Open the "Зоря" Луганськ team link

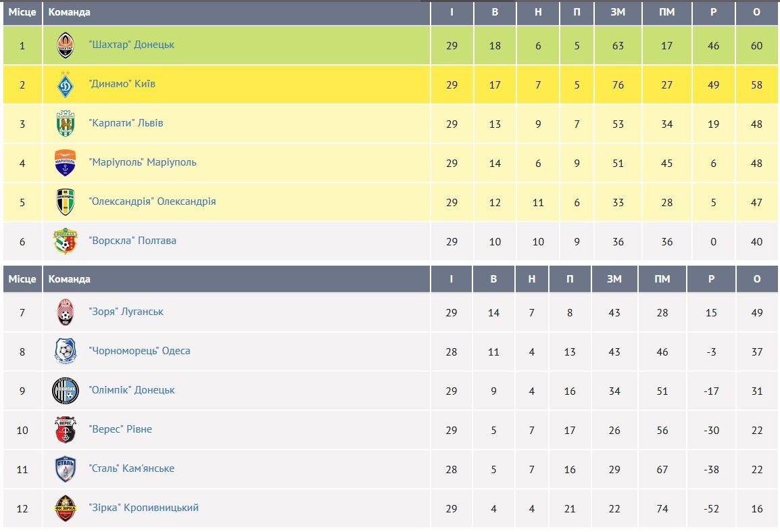click(126, 312)
